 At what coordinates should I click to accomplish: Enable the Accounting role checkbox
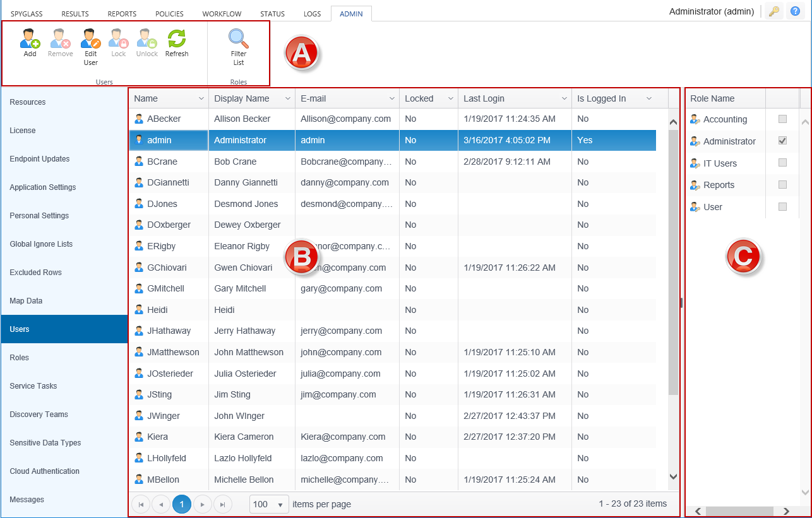pos(782,119)
